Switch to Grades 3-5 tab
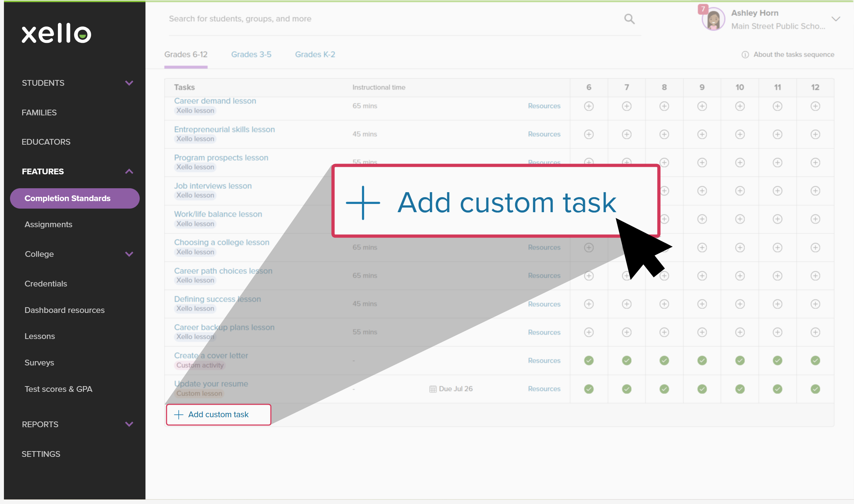This screenshot has height=504, width=854. click(x=251, y=55)
